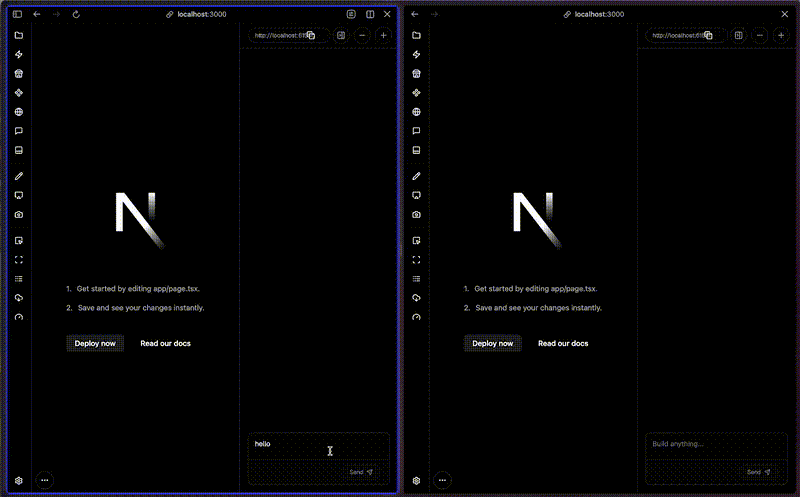Click the four-diamond components icon in right pane
This screenshot has height=497, width=800.
(x=416, y=93)
